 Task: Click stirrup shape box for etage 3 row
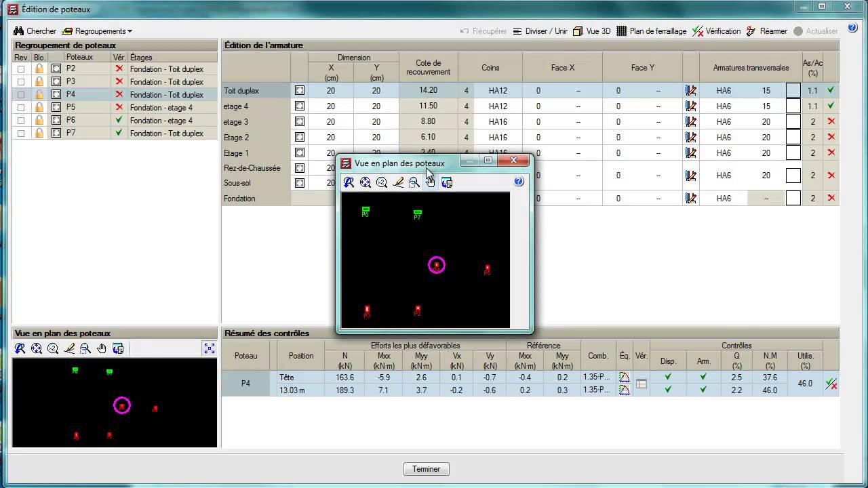(793, 122)
